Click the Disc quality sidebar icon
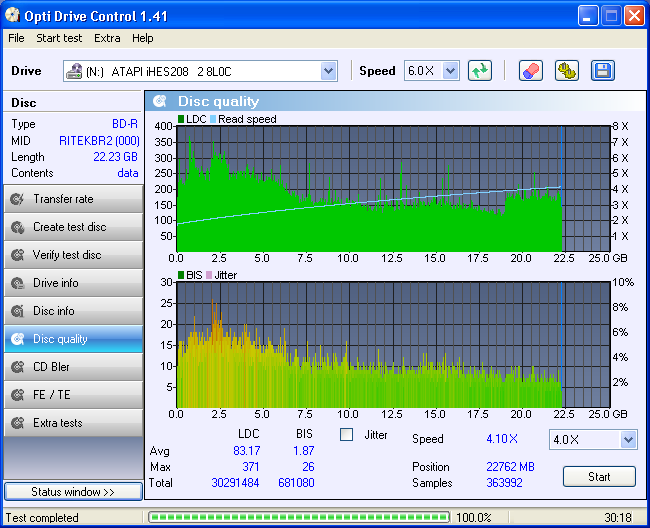 coord(17,339)
